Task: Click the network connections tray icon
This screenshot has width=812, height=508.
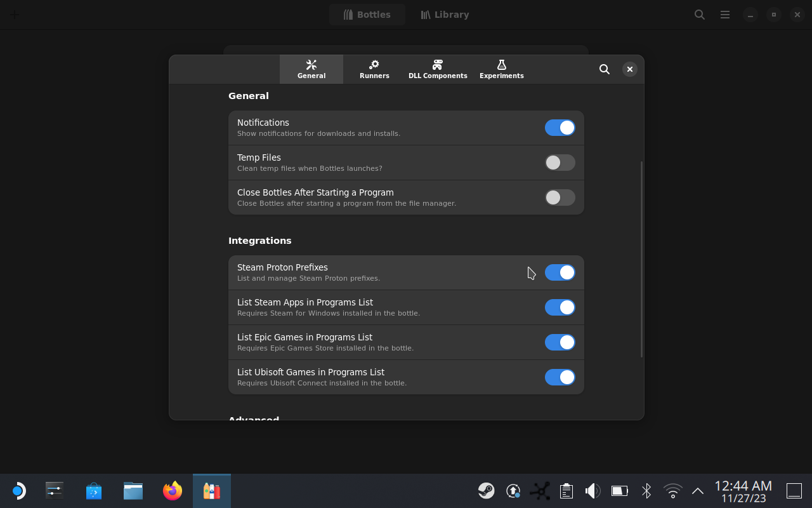Action: [540, 491]
